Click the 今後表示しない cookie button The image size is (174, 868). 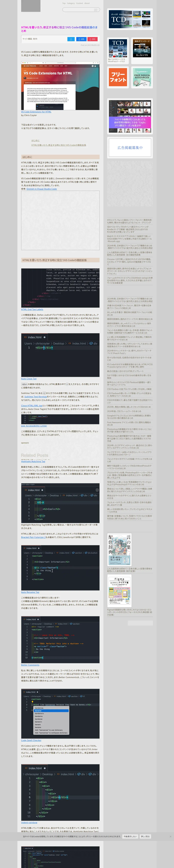pos(130,836)
